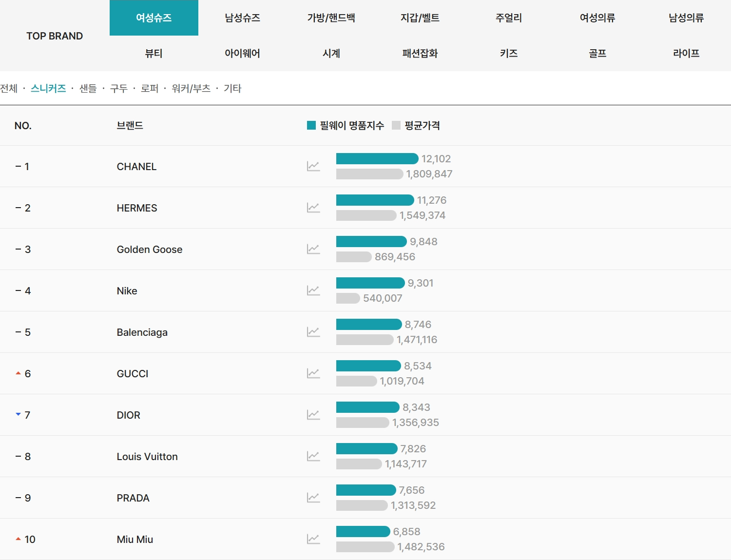731x560 pixels.
Task: Click the red up arrow beside rank 10
Action: [18, 539]
